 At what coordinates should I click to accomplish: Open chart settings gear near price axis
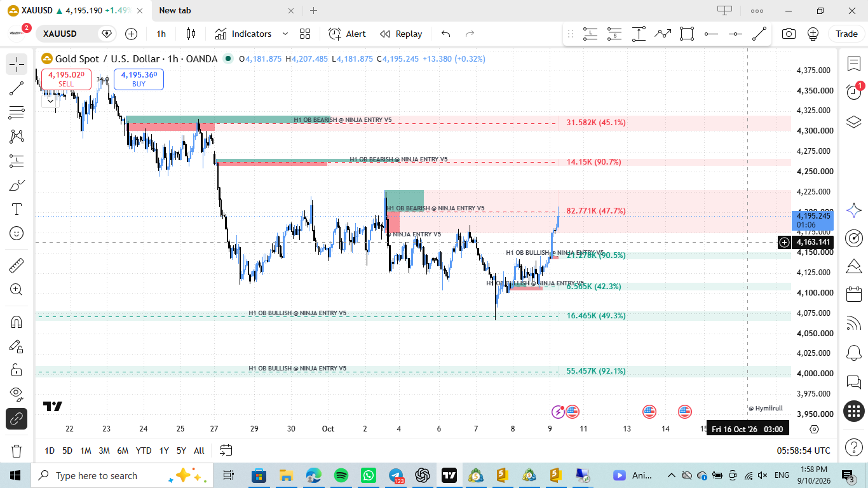[x=815, y=429]
